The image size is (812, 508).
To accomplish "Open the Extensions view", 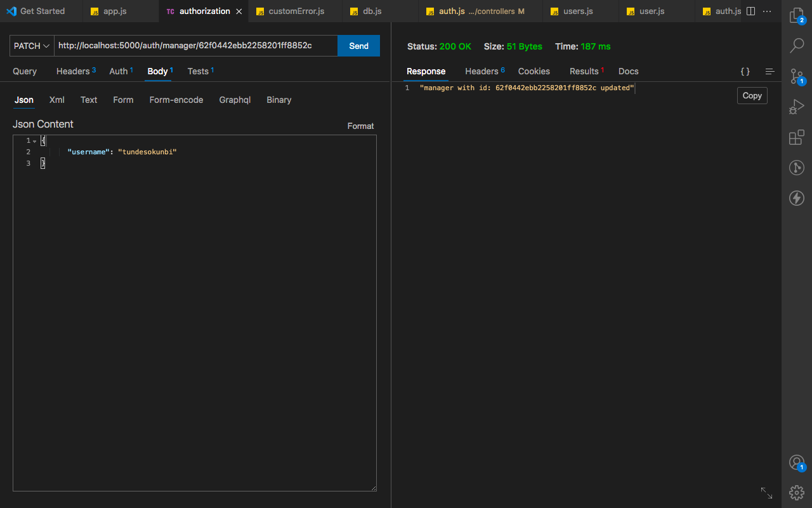I will click(797, 137).
